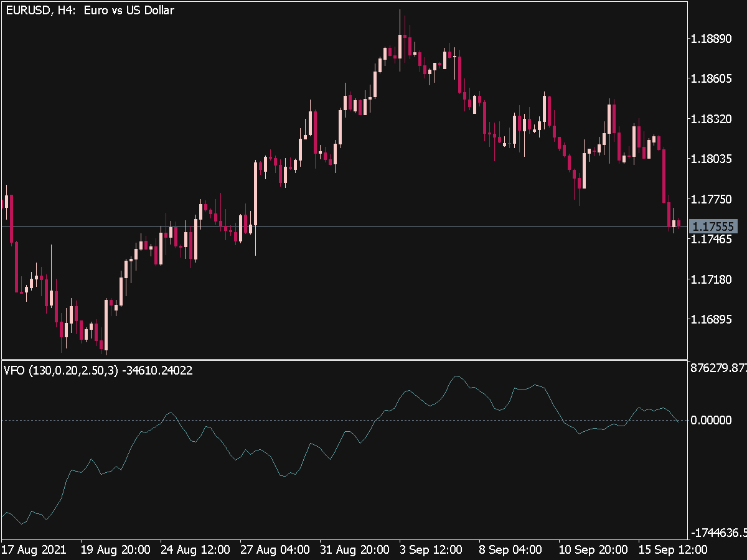Select the VFO indicator label text
747x560 pixels.
pyautogui.click(x=98, y=370)
